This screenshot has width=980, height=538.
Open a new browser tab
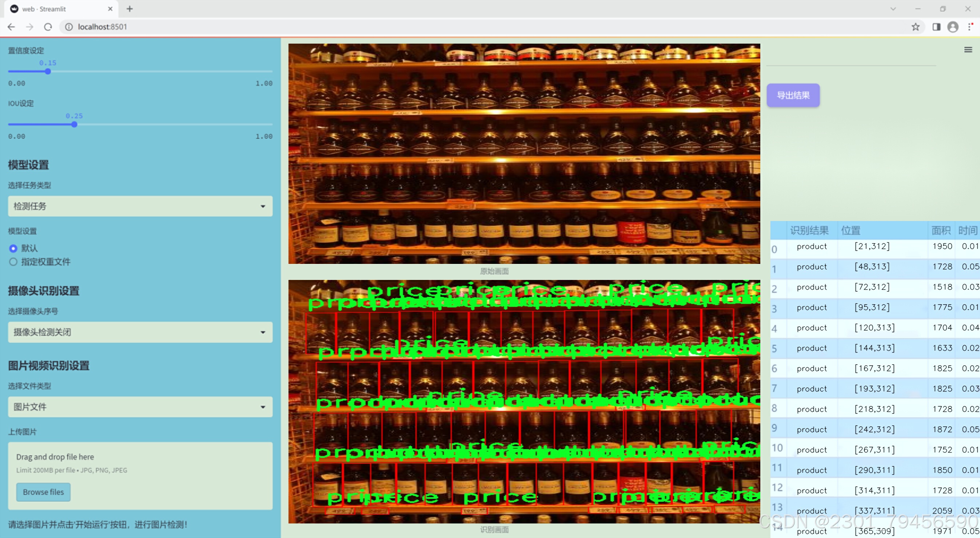[130, 9]
